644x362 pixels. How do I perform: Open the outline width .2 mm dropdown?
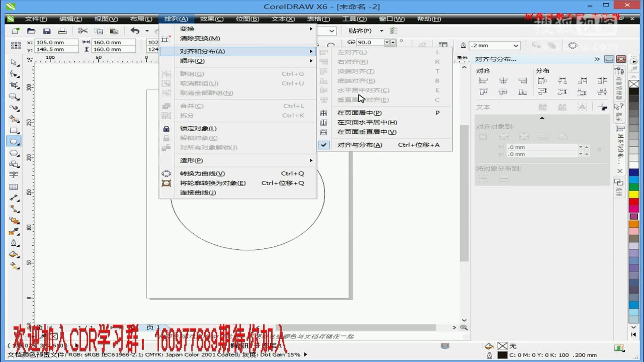(x=516, y=45)
